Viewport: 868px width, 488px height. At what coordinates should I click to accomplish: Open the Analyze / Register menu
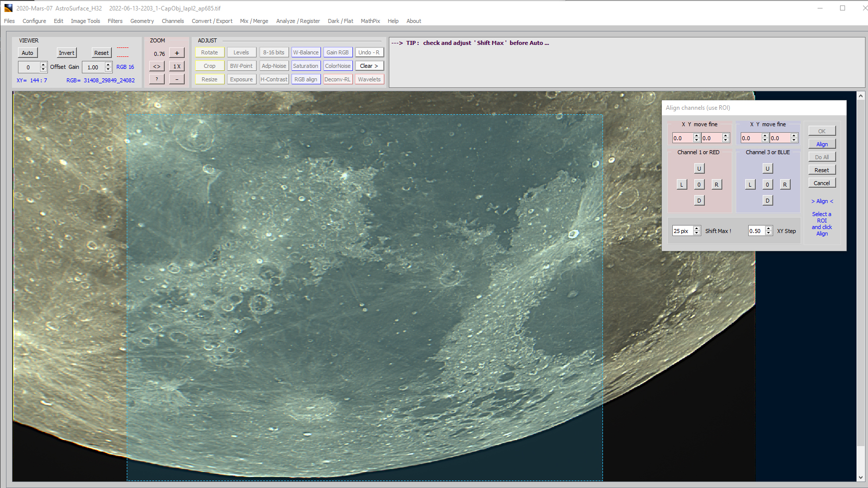298,21
